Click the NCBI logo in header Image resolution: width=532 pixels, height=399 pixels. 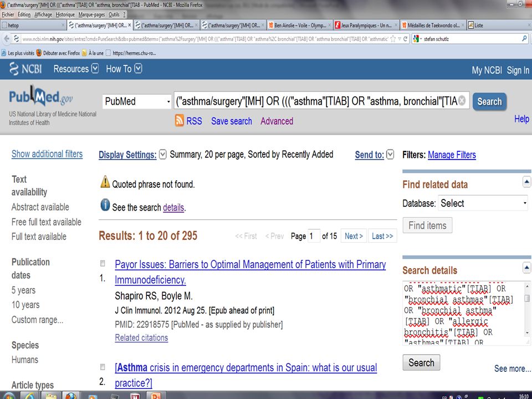(25, 69)
